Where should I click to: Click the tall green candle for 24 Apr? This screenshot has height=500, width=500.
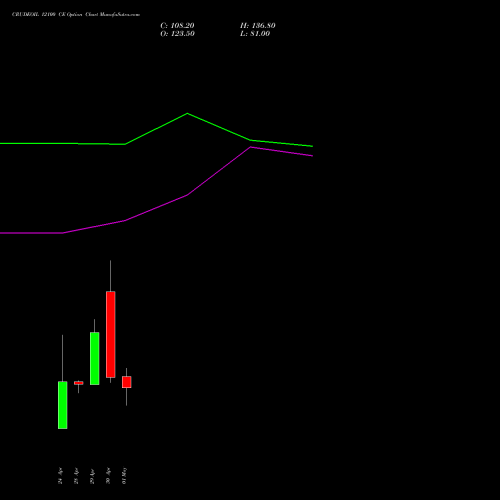coord(63,405)
